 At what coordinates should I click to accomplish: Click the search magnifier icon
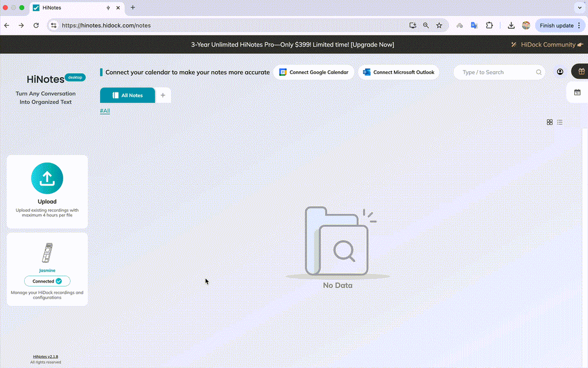click(x=539, y=72)
